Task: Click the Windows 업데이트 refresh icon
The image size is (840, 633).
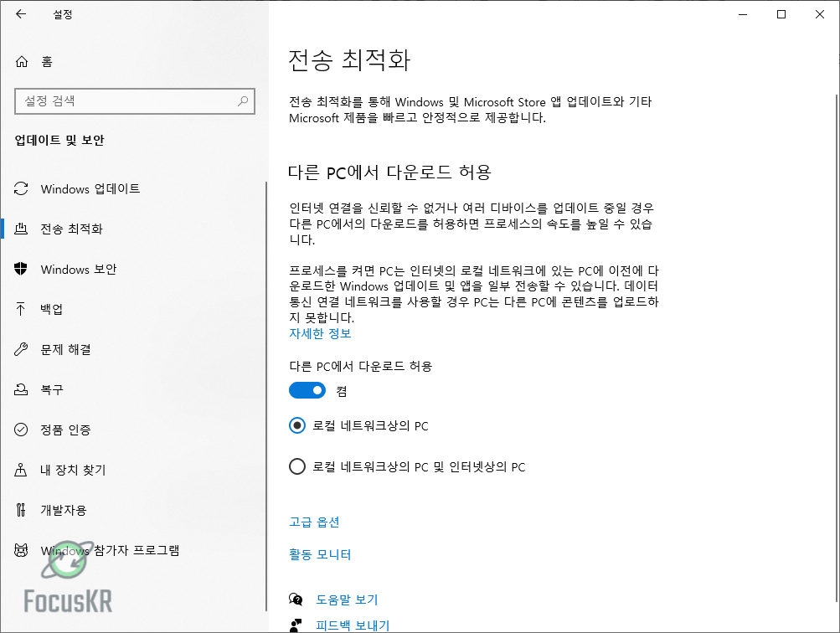Action: pyautogui.click(x=21, y=188)
